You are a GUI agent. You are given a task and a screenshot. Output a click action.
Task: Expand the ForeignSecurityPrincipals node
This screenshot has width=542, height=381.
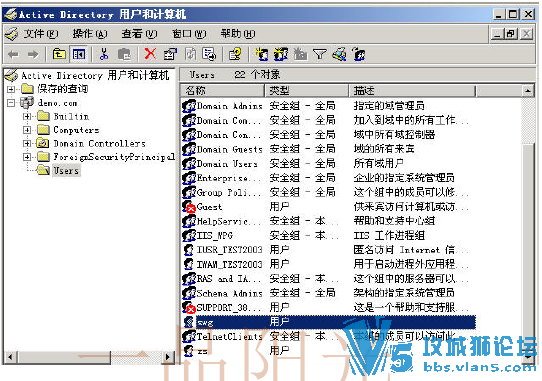tap(27, 157)
